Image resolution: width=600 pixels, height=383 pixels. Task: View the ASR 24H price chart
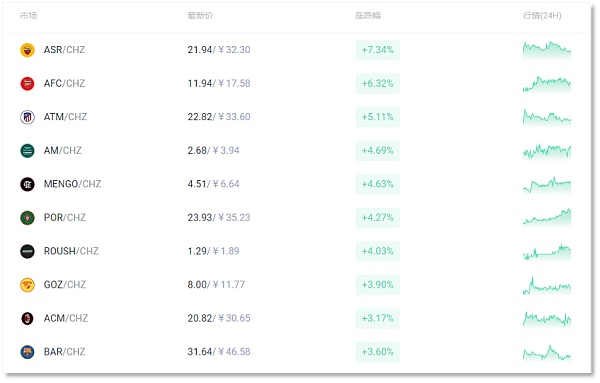tap(547, 50)
